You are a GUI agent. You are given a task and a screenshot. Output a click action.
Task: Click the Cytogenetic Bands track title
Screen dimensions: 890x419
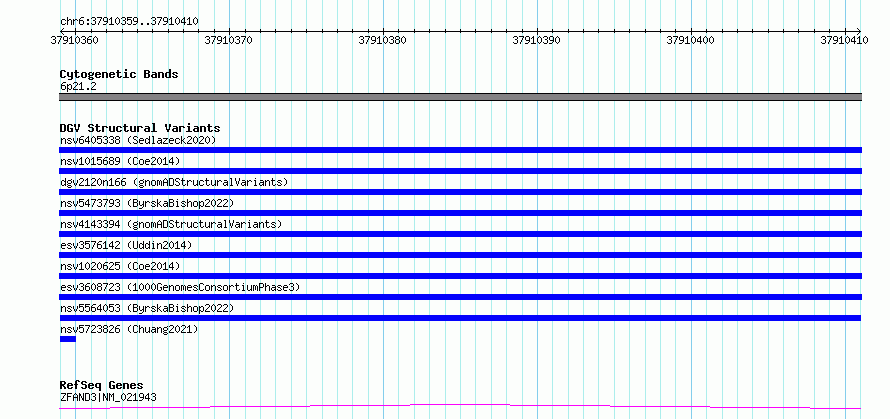point(119,74)
